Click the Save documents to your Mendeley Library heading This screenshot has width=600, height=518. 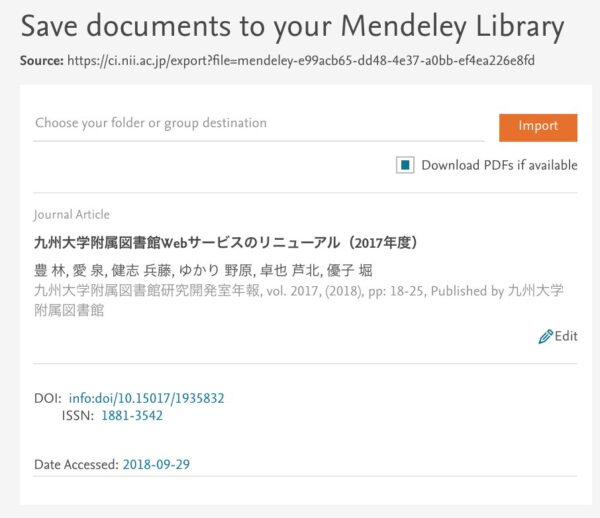click(x=292, y=27)
